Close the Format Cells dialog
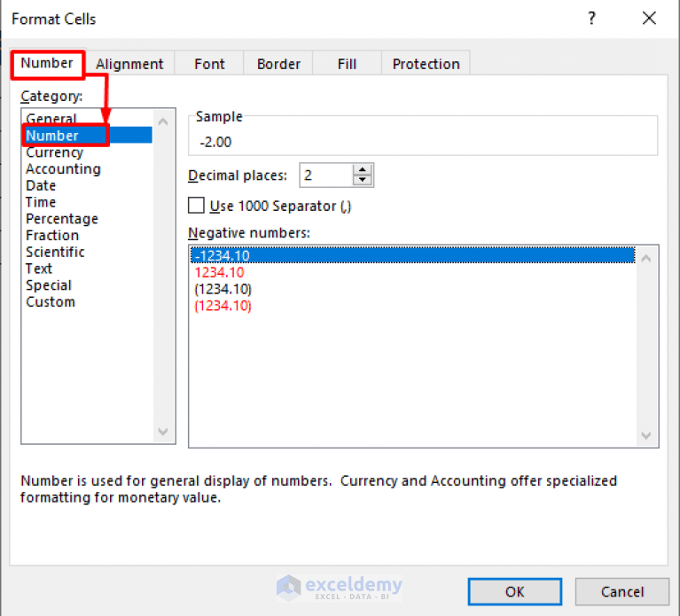680x616 pixels. [x=649, y=19]
